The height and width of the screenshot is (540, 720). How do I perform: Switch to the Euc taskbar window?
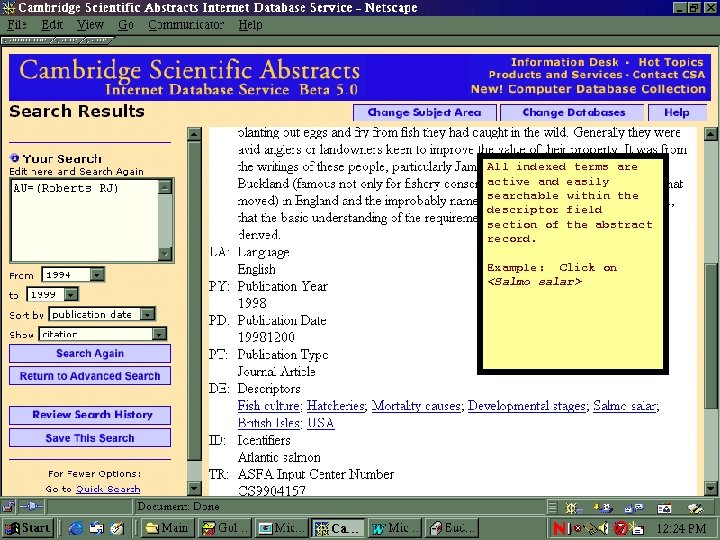tap(453, 528)
